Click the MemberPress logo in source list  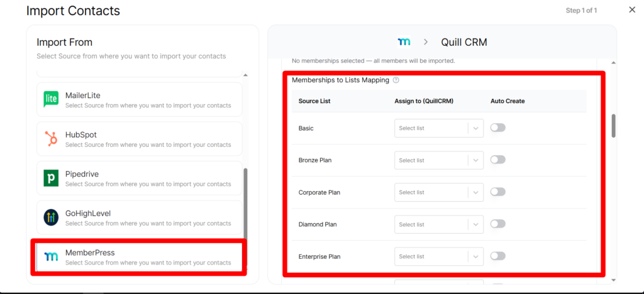[x=51, y=257]
